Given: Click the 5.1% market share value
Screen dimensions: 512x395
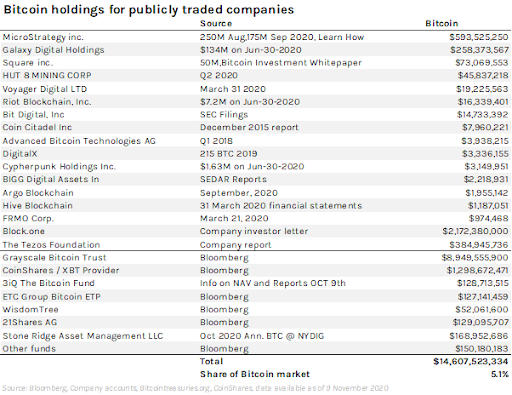Looking at the screenshot, I should pyautogui.click(x=500, y=374).
